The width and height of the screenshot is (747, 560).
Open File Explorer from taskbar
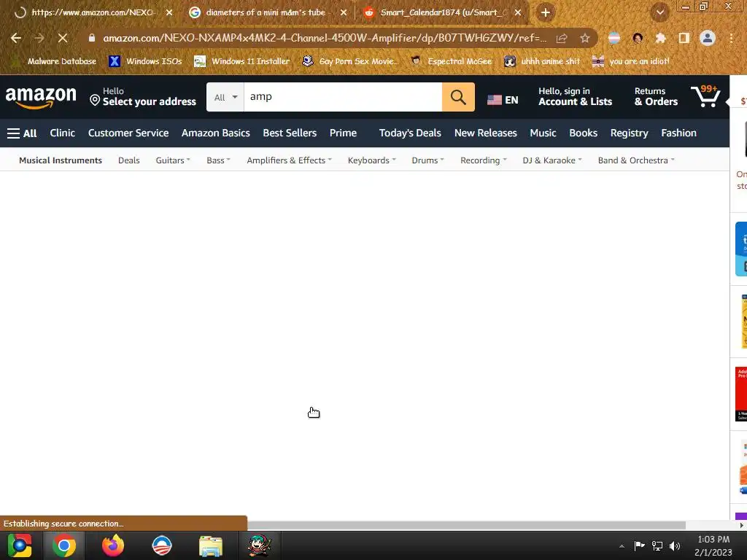click(x=211, y=545)
